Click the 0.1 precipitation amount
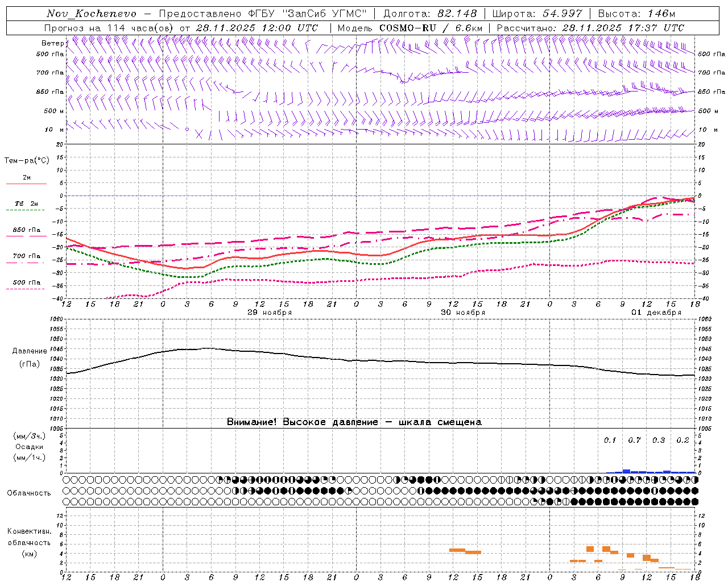 click(x=610, y=440)
